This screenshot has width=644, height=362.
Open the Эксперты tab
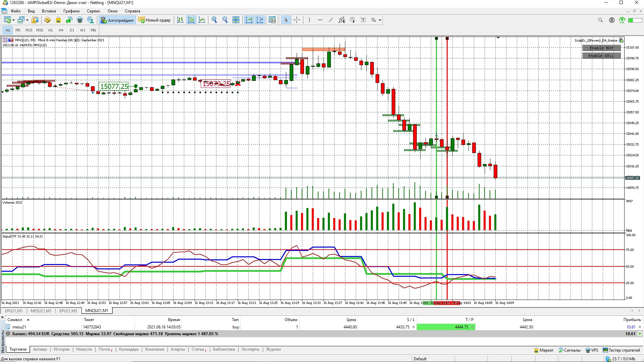pos(250,349)
